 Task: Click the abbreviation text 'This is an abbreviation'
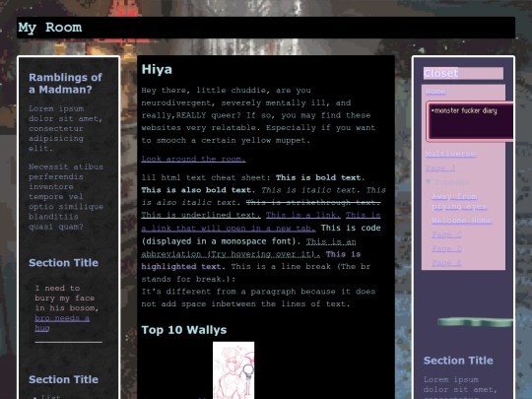(x=248, y=248)
